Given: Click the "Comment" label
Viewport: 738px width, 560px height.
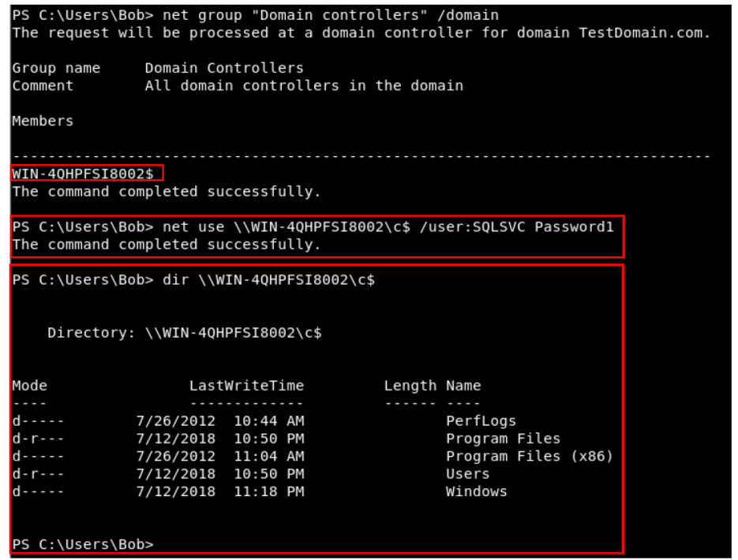Looking at the screenshot, I should 43,85.
